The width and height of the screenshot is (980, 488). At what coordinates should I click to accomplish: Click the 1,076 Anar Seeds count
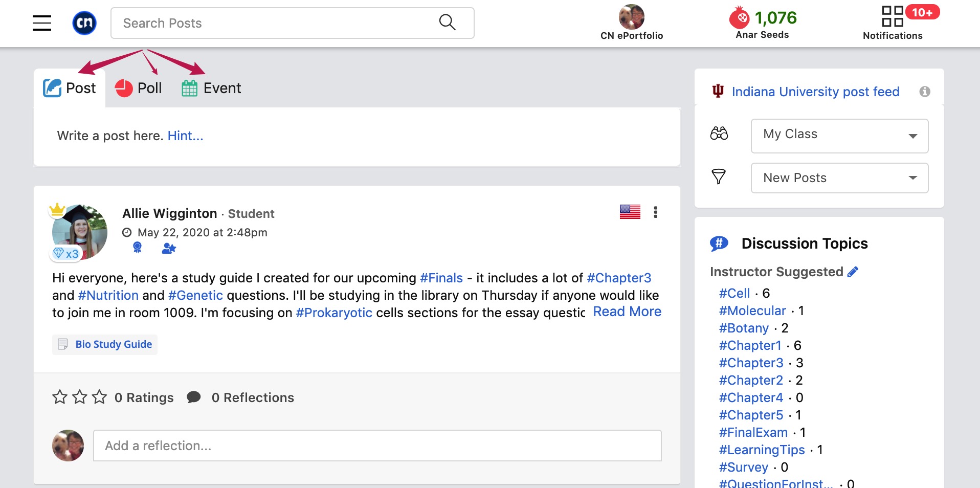(776, 18)
